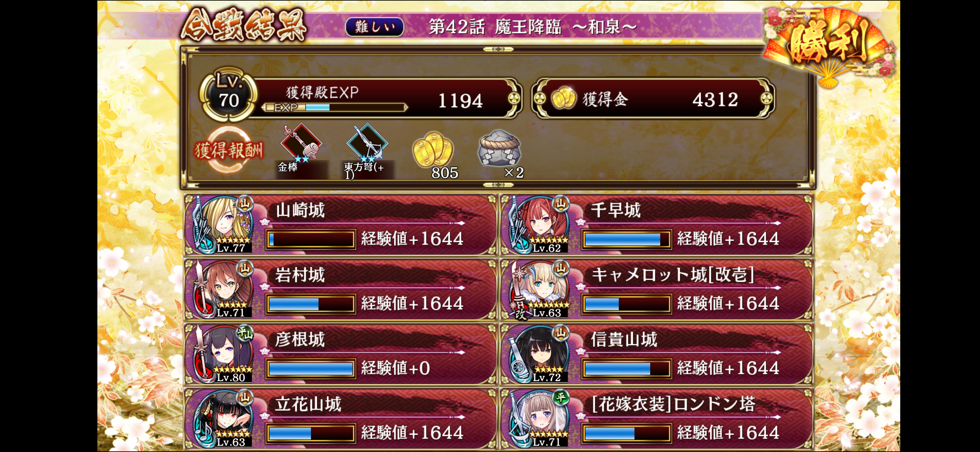
Task: Click the 彦根城 experience bar
Action: coord(311,369)
